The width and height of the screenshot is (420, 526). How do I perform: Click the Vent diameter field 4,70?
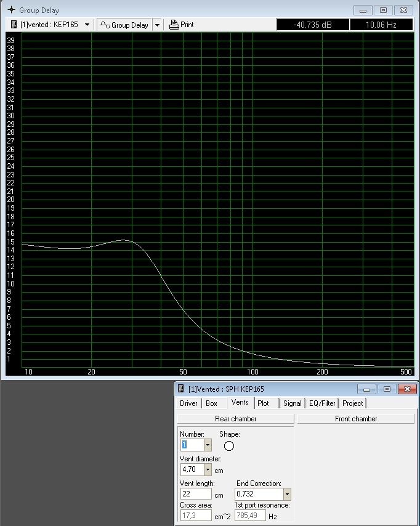click(x=192, y=469)
